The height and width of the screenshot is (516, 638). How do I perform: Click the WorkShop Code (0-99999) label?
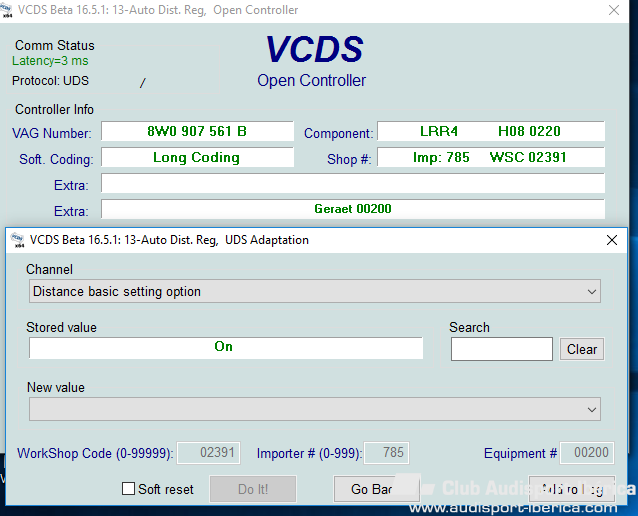pos(95,453)
